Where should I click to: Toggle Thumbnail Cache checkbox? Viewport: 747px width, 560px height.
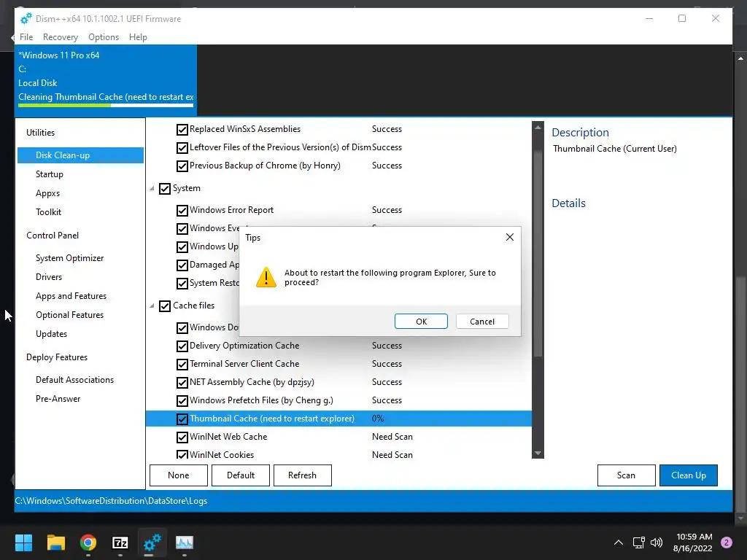(182, 419)
